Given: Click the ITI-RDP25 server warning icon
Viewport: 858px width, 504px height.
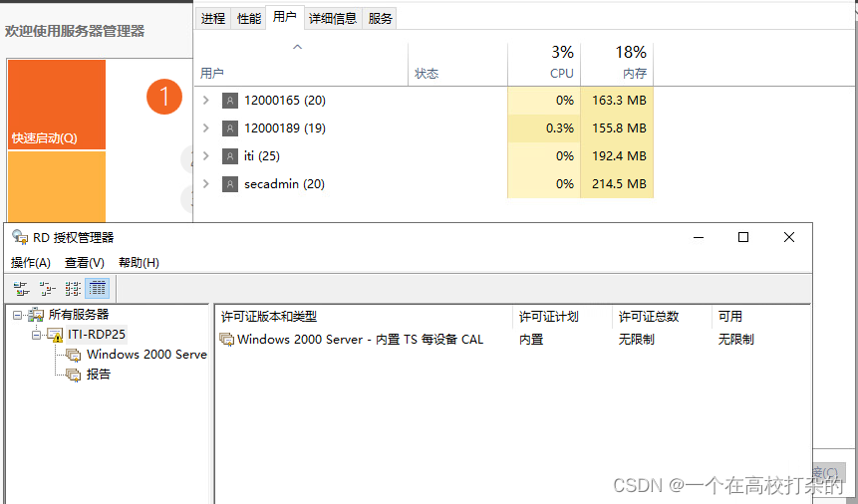Looking at the screenshot, I should tap(55, 335).
